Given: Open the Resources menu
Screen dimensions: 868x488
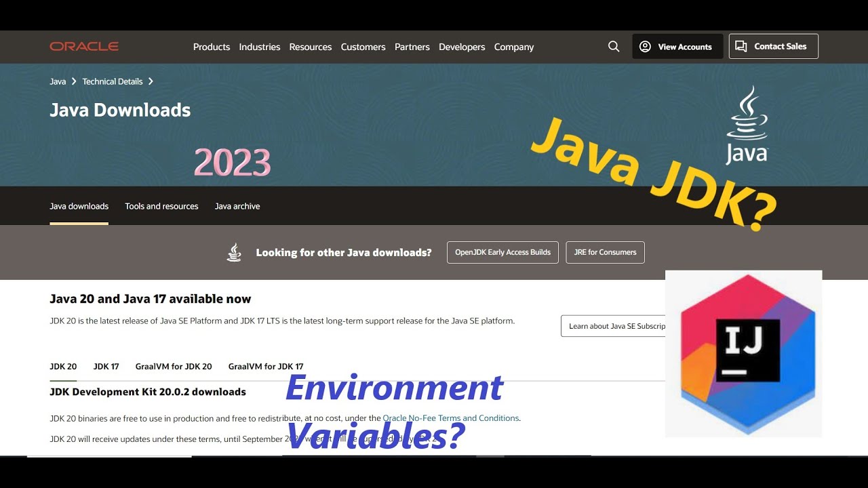Looking at the screenshot, I should (311, 47).
